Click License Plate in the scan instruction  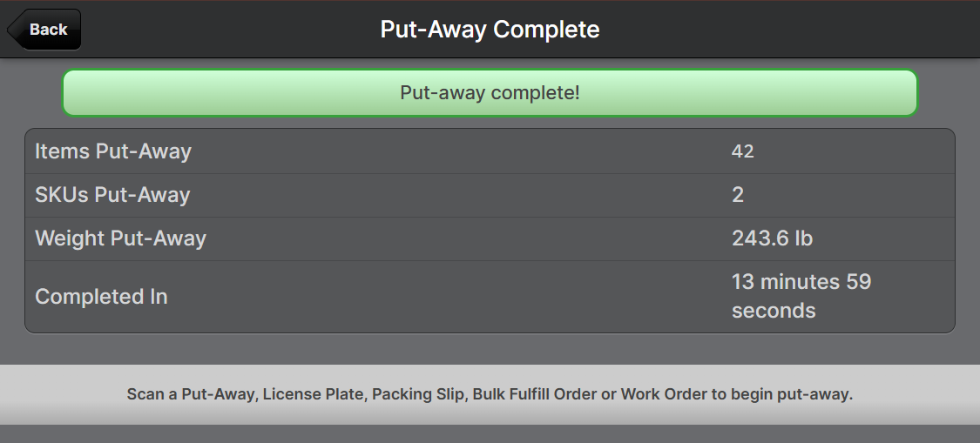[314, 394]
